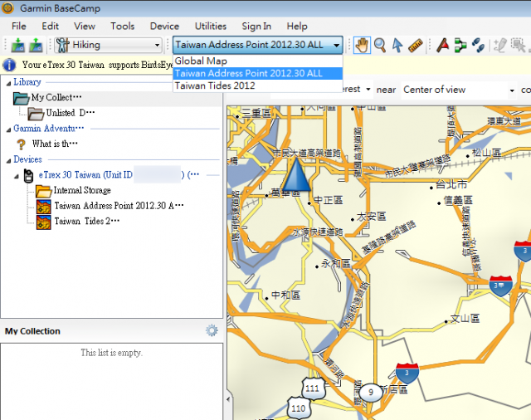Click the BirdsEye info notification icon
This screenshot has height=420, width=531.
tap(9, 65)
